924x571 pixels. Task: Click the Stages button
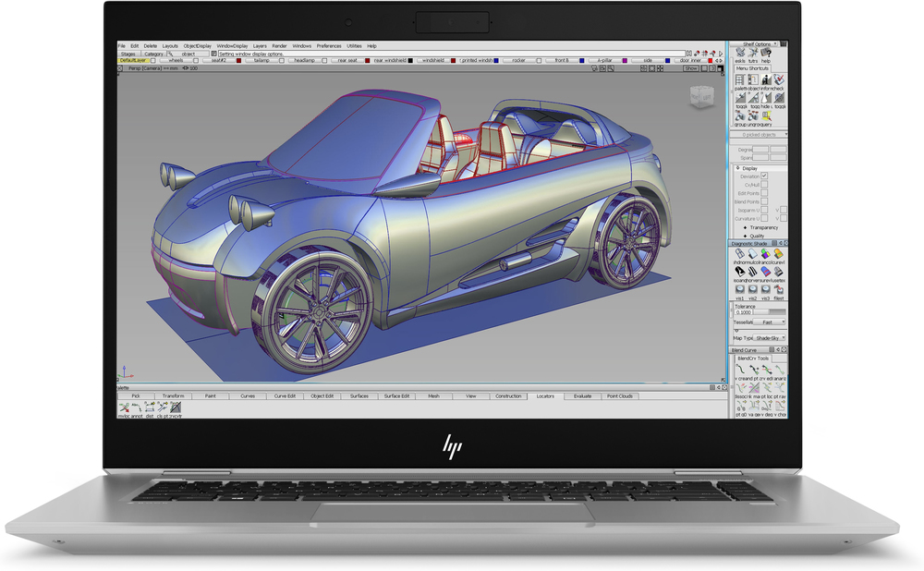(128, 54)
